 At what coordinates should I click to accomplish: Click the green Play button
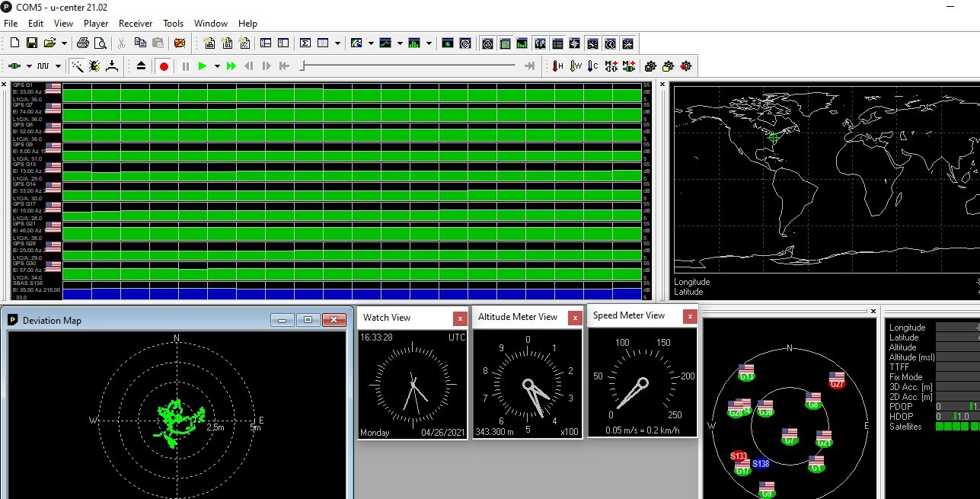[203, 66]
